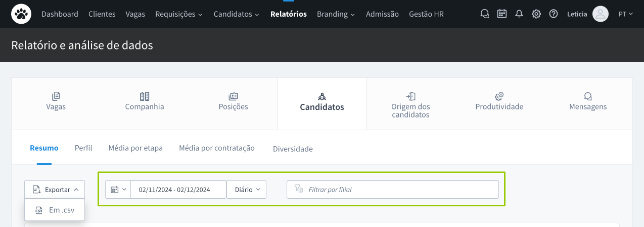Open the chat messages icon in header
Viewport: 644px width, 227px height.
(x=484, y=14)
